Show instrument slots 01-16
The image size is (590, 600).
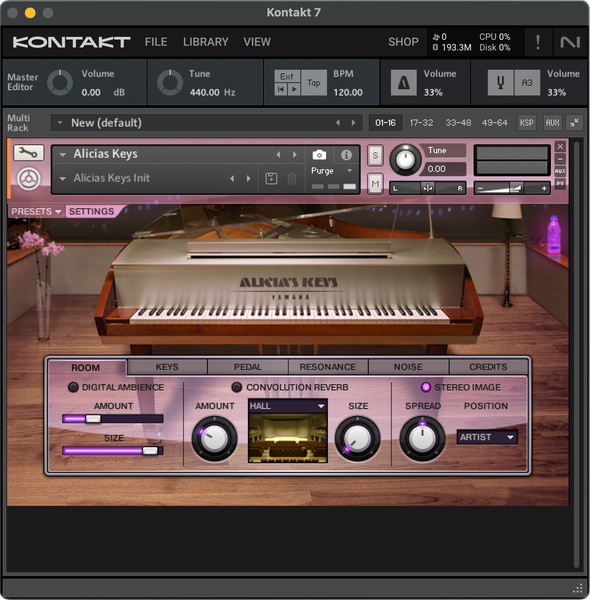coord(385,122)
